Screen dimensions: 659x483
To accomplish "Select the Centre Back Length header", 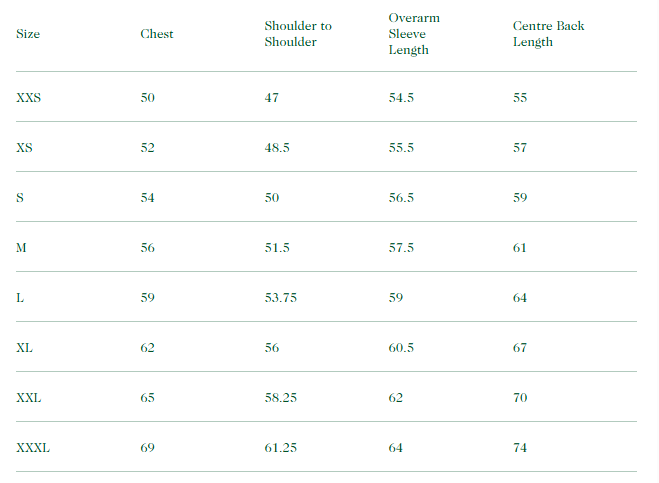I will (548, 34).
